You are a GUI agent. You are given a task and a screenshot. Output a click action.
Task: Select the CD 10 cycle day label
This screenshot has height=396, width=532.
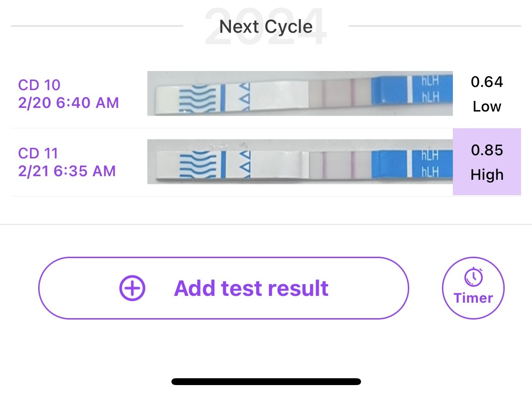39,85
